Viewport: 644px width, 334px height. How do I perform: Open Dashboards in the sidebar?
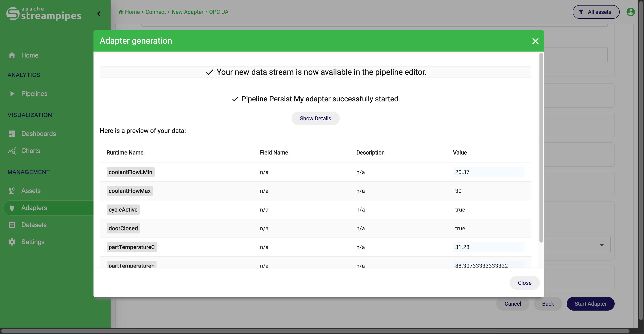click(x=39, y=134)
